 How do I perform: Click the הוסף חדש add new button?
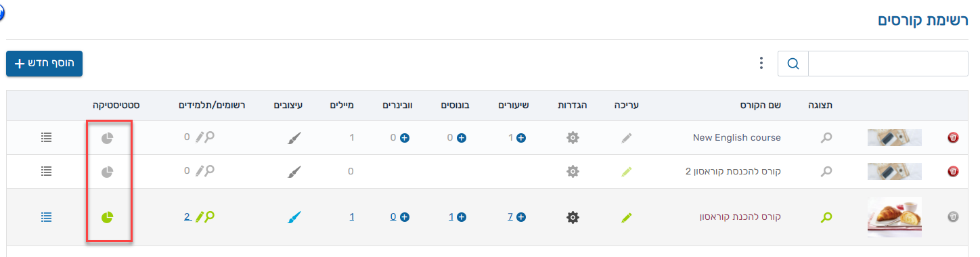(45, 64)
